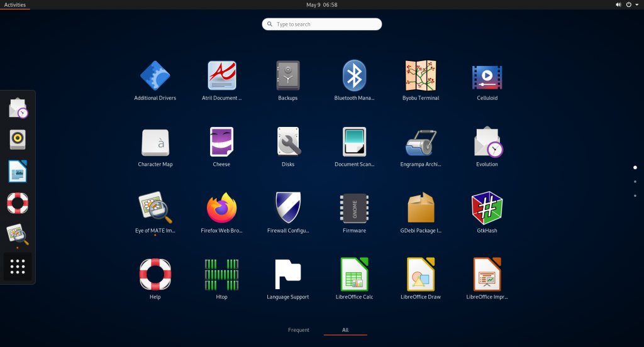Viewport: 644px width, 347px height.
Task: Click the volume icon in top bar
Action: [x=618, y=5]
